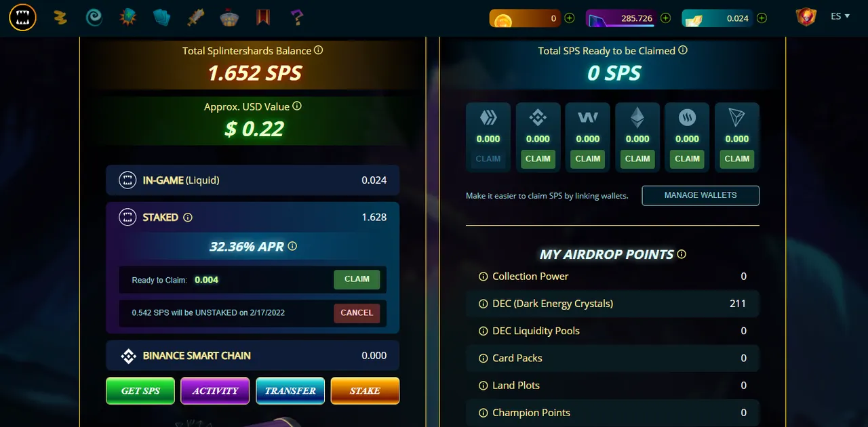Show info icon for Collection Power
Viewport: 868px width, 427px height.
pyautogui.click(x=484, y=277)
